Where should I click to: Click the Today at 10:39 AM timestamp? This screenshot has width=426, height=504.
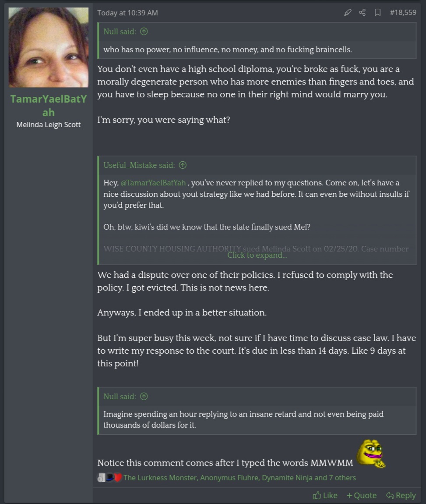[127, 13]
